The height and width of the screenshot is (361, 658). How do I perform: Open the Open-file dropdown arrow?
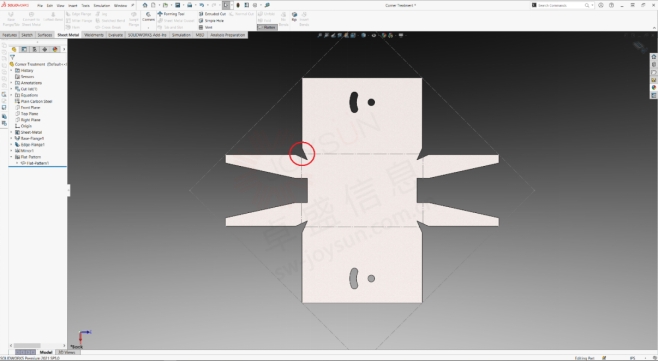[171, 5]
